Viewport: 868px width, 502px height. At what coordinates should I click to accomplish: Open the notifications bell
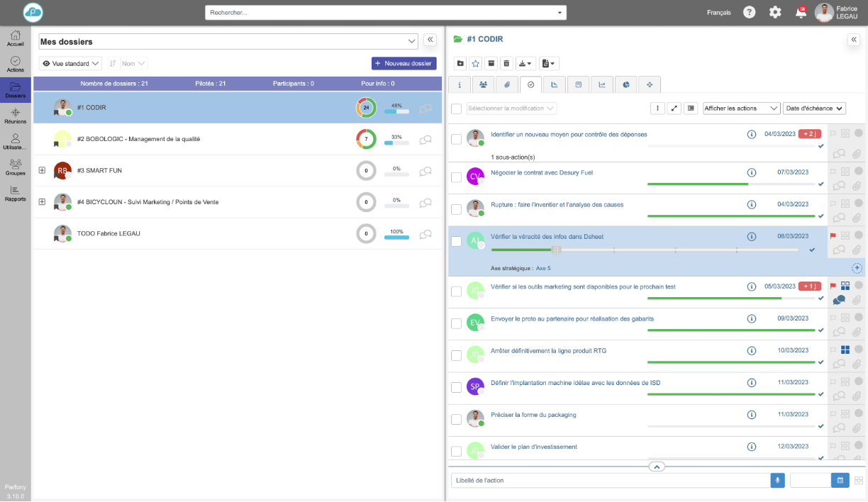[x=800, y=12]
